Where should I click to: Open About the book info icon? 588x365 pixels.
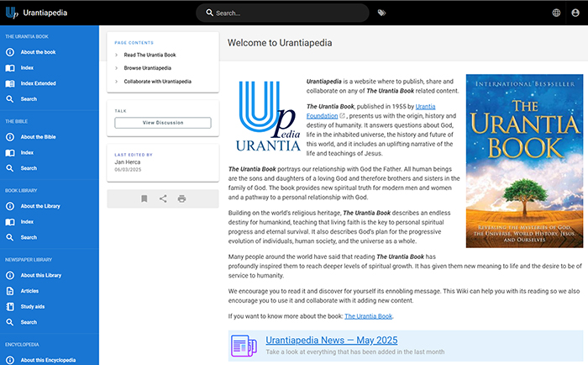pyautogui.click(x=10, y=52)
